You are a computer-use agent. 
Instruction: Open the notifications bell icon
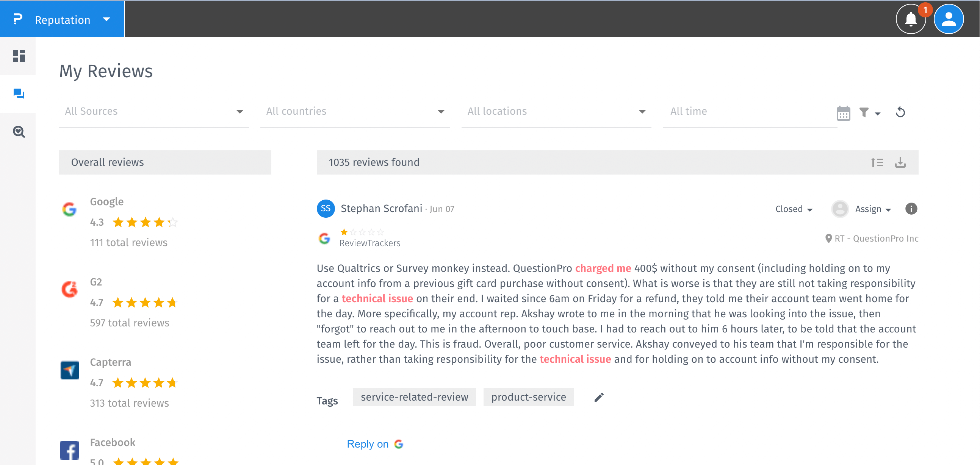click(x=910, y=19)
